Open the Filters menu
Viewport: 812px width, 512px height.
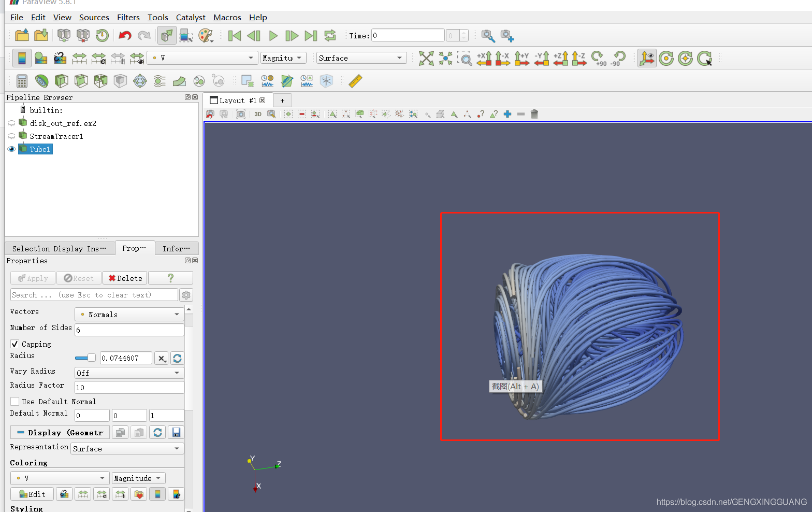pos(128,18)
